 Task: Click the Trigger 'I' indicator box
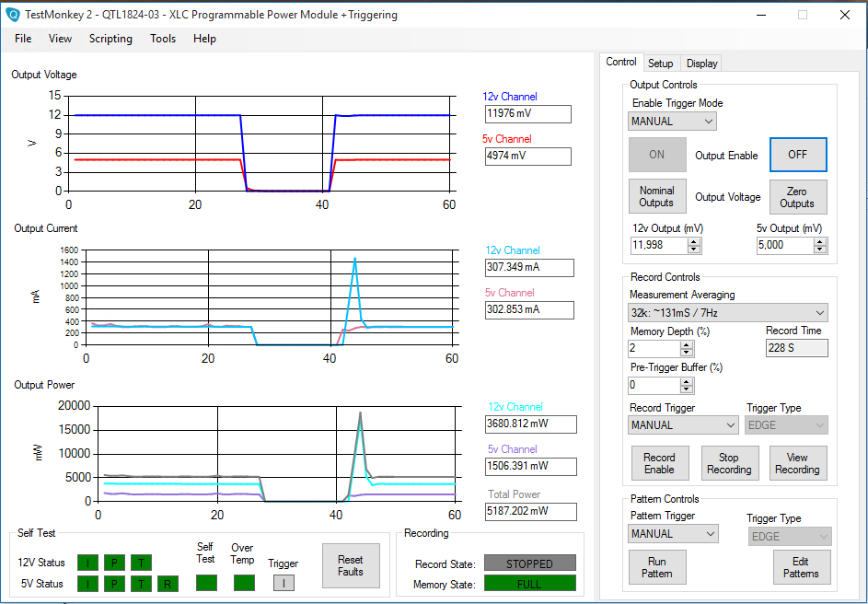[x=284, y=583]
